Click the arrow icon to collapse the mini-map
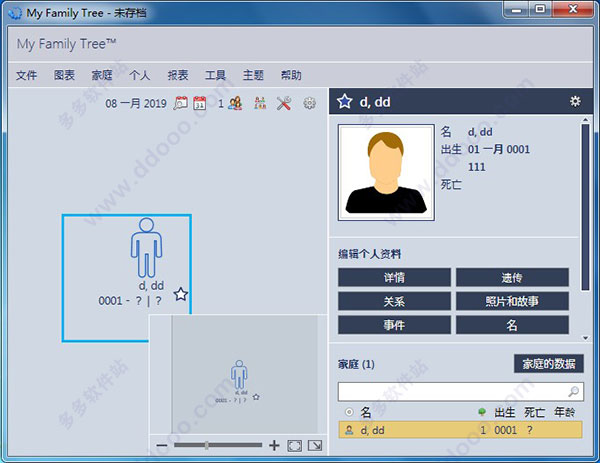The image size is (600, 463). click(315, 445)
